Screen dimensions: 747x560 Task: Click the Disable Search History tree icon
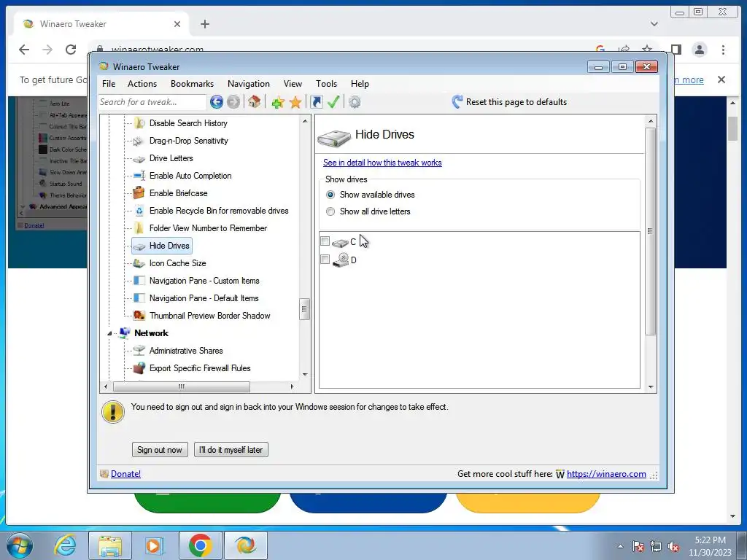[x=139, y=123]
